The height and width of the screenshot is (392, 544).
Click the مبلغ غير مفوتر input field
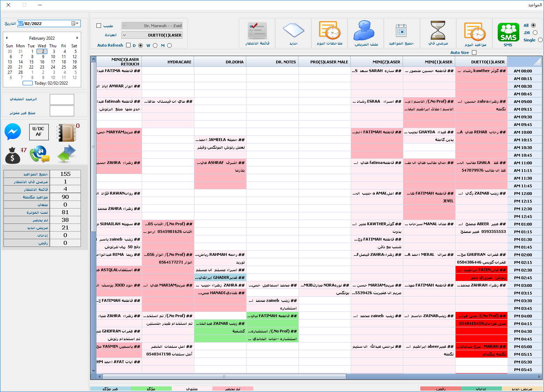pos(62,111)
